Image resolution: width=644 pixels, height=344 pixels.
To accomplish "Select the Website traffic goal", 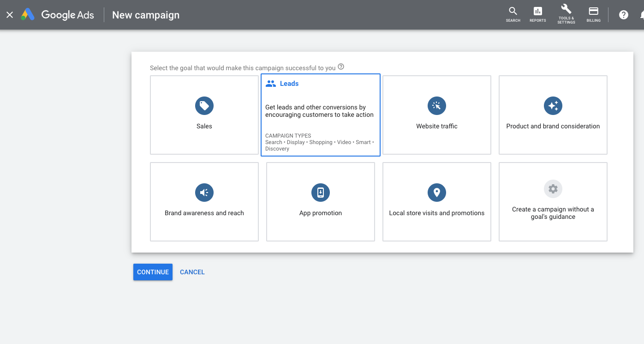I will click(436, 115).
